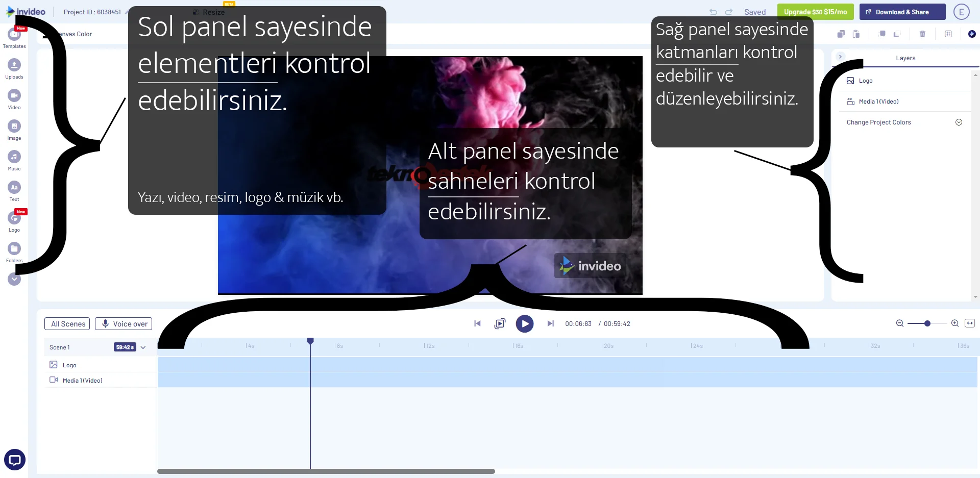
Task: Select Logo row in the timeline
Action: pos(101,365)
